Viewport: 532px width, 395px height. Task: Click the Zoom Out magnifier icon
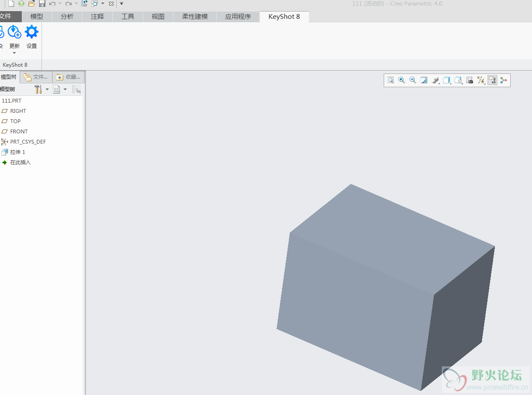coord(413,80)
